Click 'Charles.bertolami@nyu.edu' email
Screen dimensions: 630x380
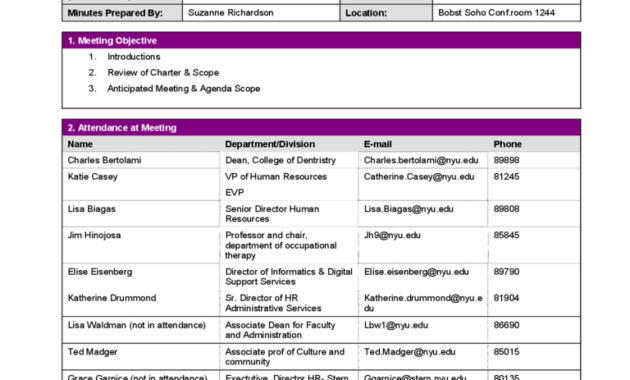421,160
